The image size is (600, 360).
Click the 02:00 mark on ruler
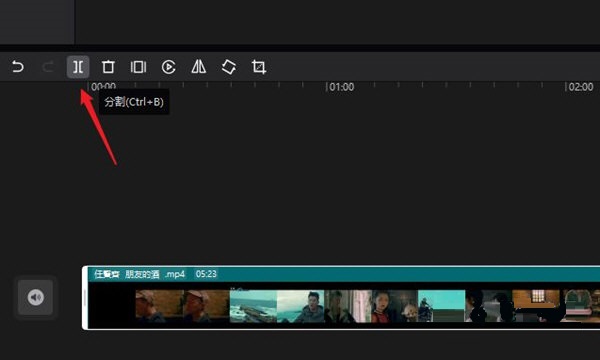pyautogui.click(x=580, y=87)
